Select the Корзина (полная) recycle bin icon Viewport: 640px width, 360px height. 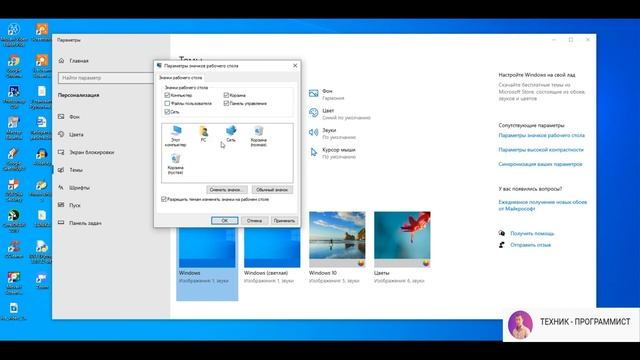click(x=258, y=136)
